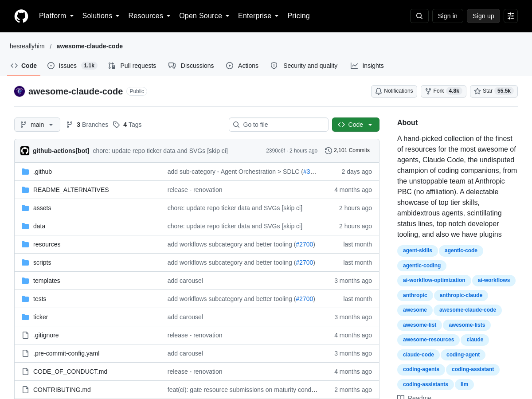Fork the repository

(443, 91)
